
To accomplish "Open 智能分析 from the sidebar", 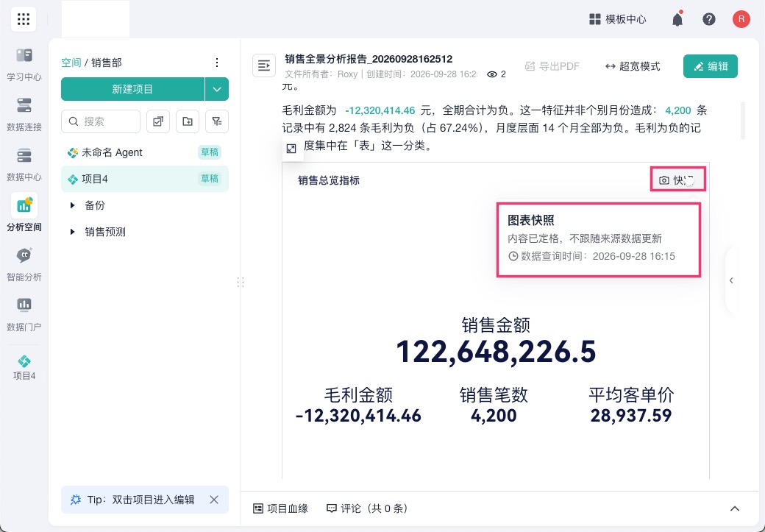I will 24,265.
